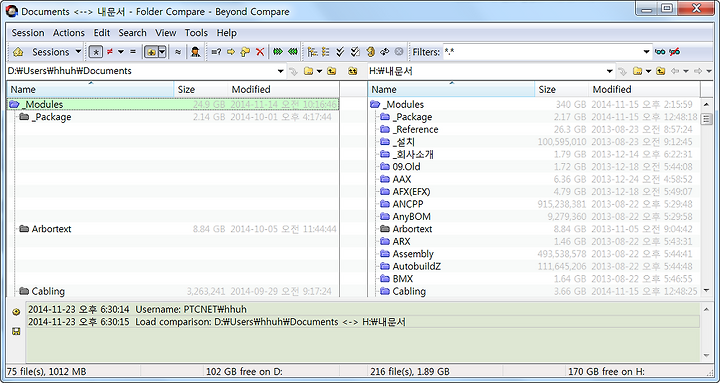Toggle the suppress filters crossed-glasses icon
The image size is (720, 383).
coord(675,52)
